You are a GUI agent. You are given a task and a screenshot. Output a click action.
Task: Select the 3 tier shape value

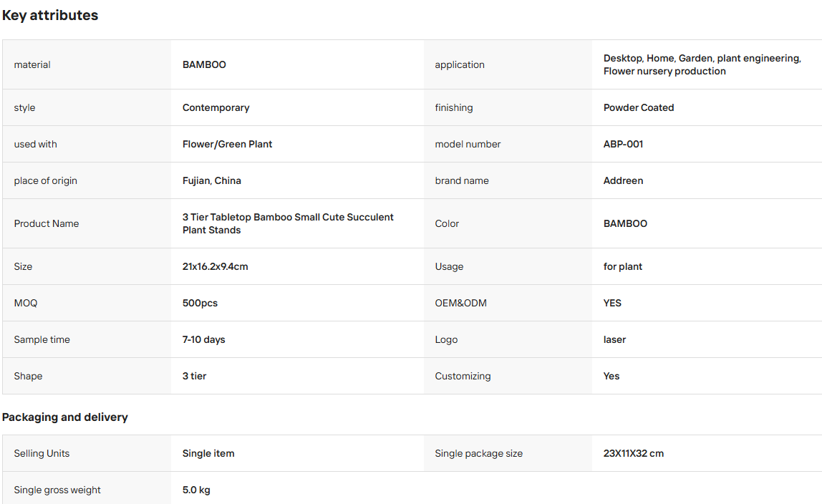pyautogui.click(x=194, y=376)
